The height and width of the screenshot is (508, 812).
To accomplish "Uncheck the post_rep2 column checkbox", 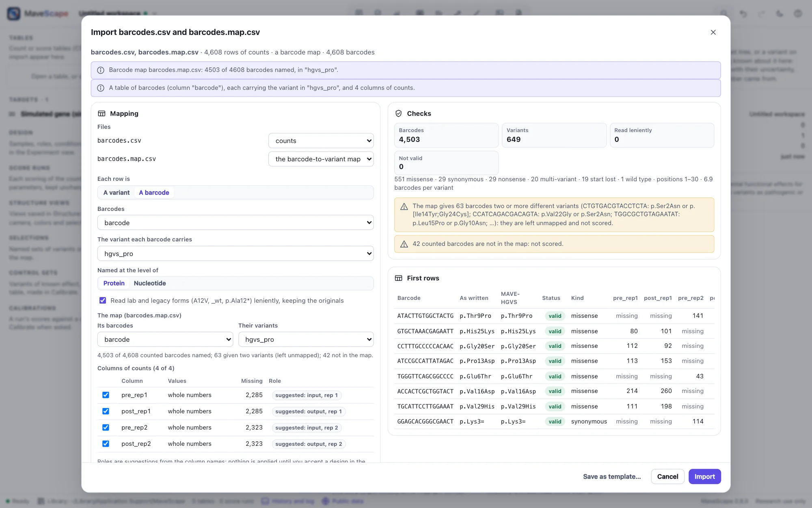I will [106, 444].
